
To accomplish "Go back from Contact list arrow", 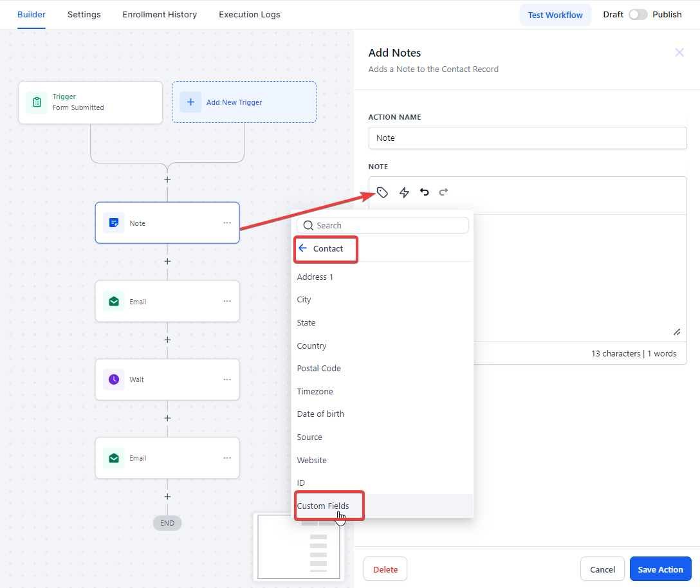I will point(302,248).
